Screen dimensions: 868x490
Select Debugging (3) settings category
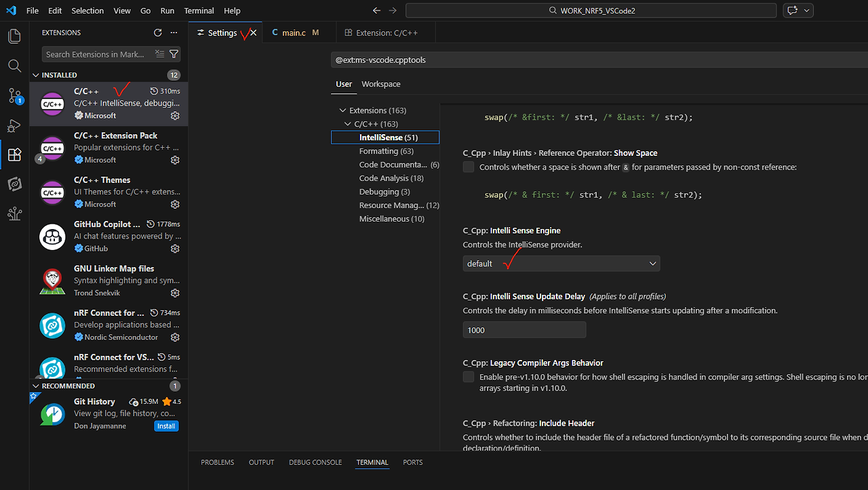(x=385, y=192)
